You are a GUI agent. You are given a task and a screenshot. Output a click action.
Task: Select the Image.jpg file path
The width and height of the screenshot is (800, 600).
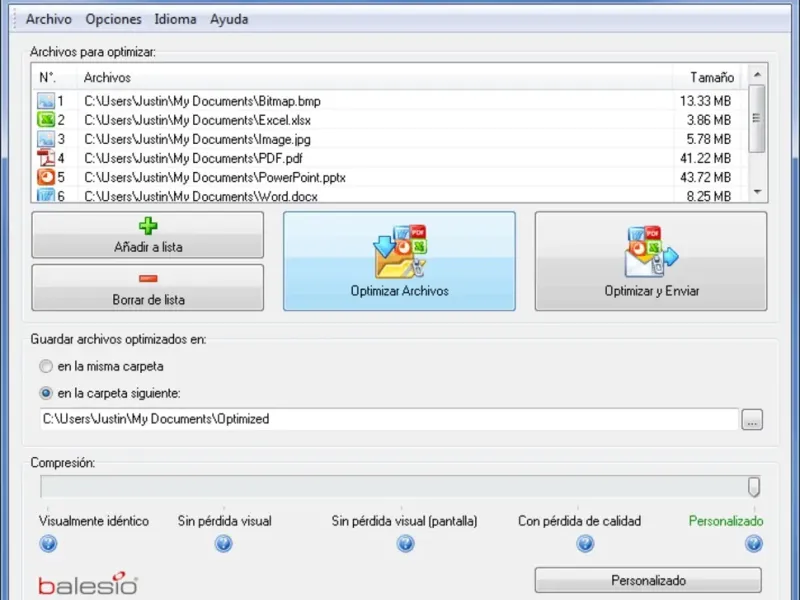click(x=197, y=139)
